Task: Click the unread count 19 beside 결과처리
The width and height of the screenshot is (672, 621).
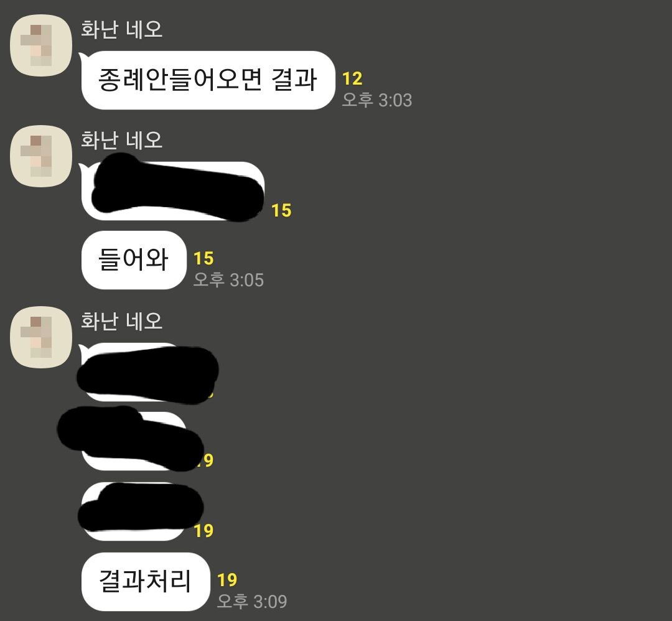Action: [x=227, y=580]
